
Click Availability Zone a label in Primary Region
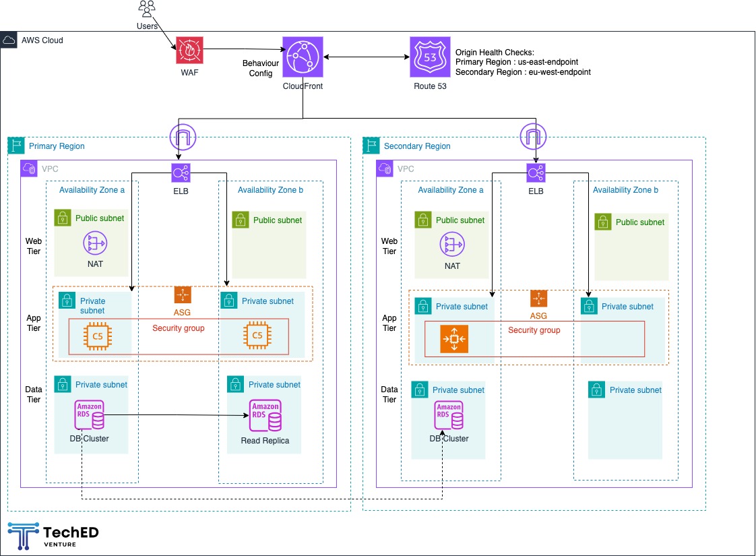coord(92,190)
